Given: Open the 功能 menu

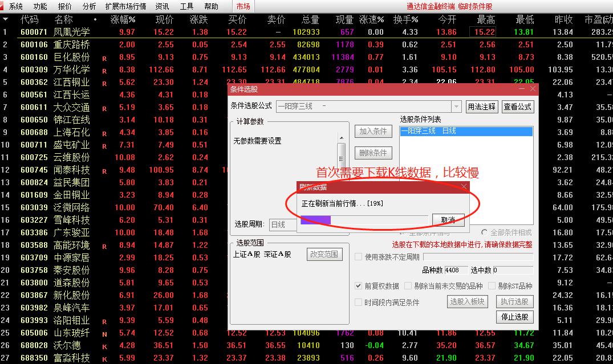Looking at the screenshot, I should coord(39,6).
